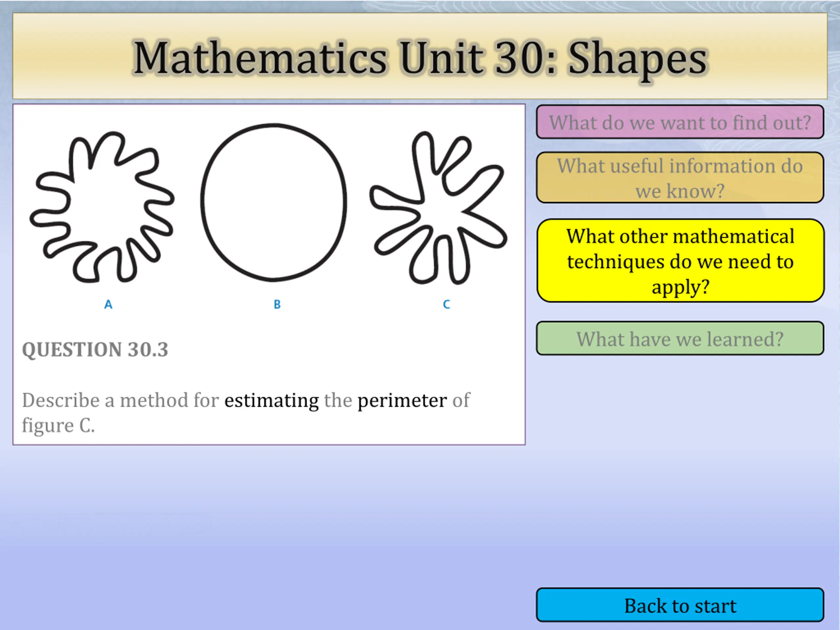The height and width of the screenshot is (630, 840).
Task: Click the star-like shape figure C
Action: pos(439,208)
